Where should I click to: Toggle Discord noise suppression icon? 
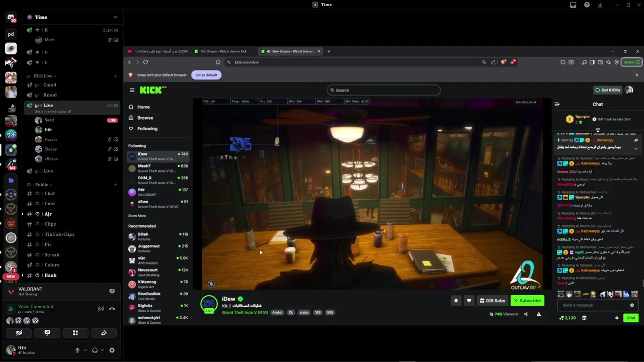[101, 309]
